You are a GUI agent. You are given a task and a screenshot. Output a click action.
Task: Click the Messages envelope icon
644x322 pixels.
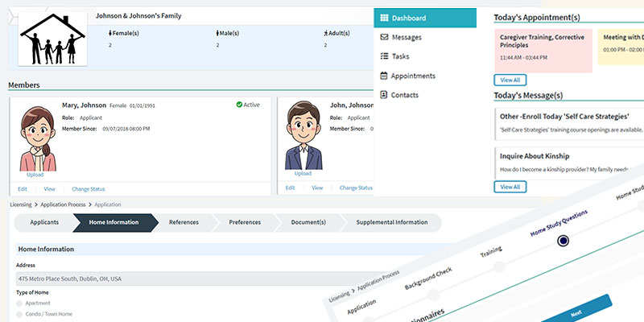pos(384,37)
